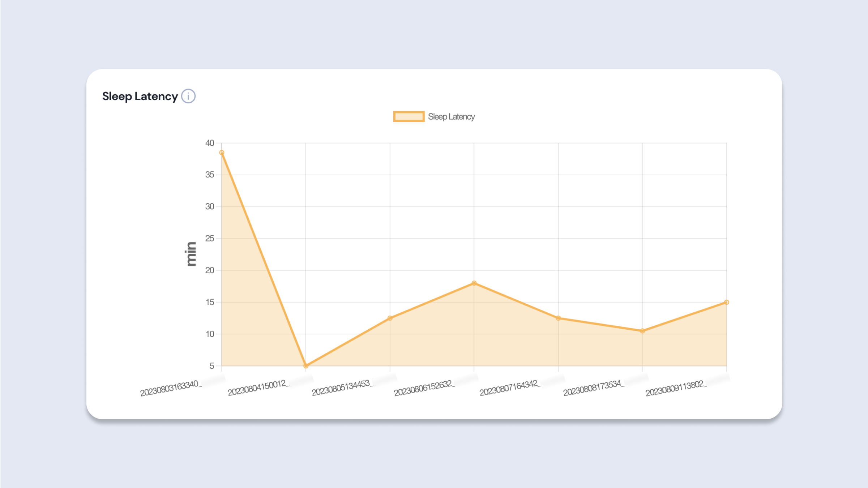Click the Sleep Latency info icon
Screen dimensions: 868x488
pos(188,96)
